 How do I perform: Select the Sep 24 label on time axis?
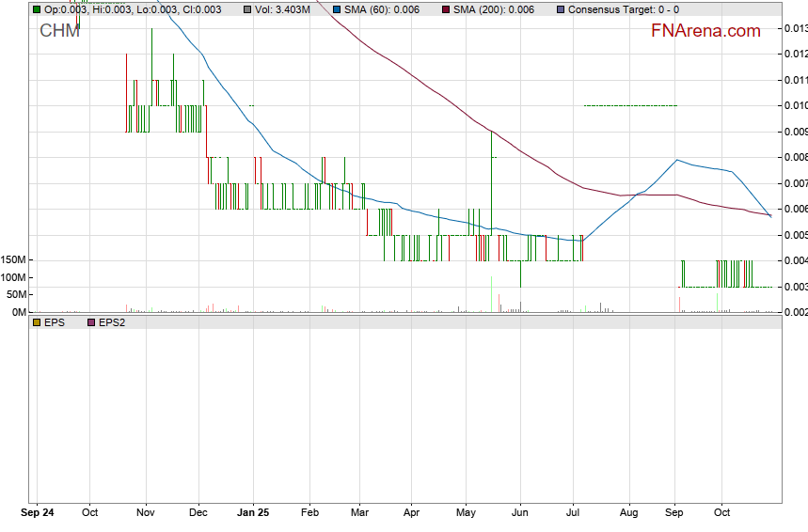pos(38,513)
